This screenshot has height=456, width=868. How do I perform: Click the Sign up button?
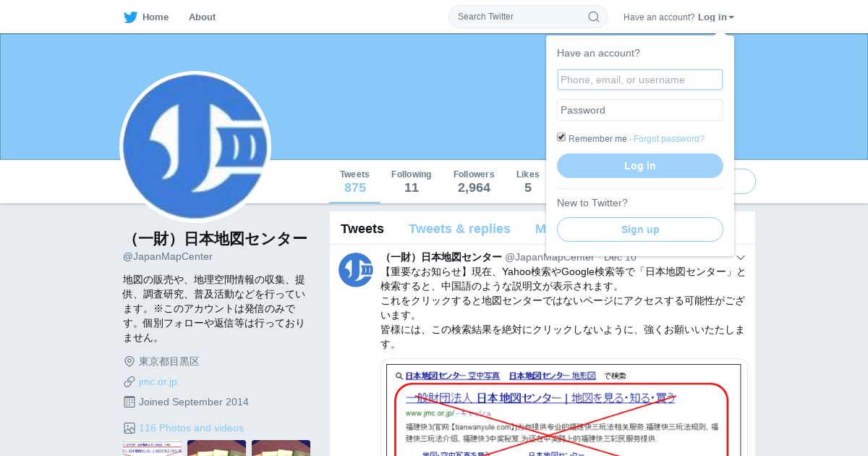click(640, 229)
